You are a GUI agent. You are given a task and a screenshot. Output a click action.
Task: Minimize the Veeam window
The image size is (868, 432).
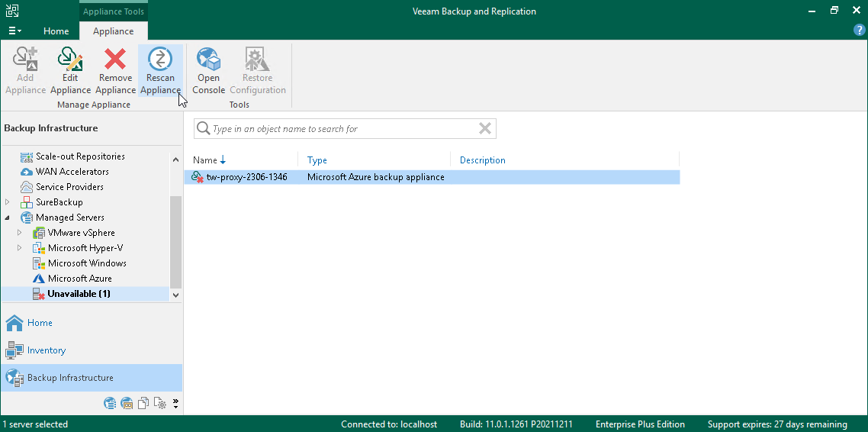click(812, 11)
